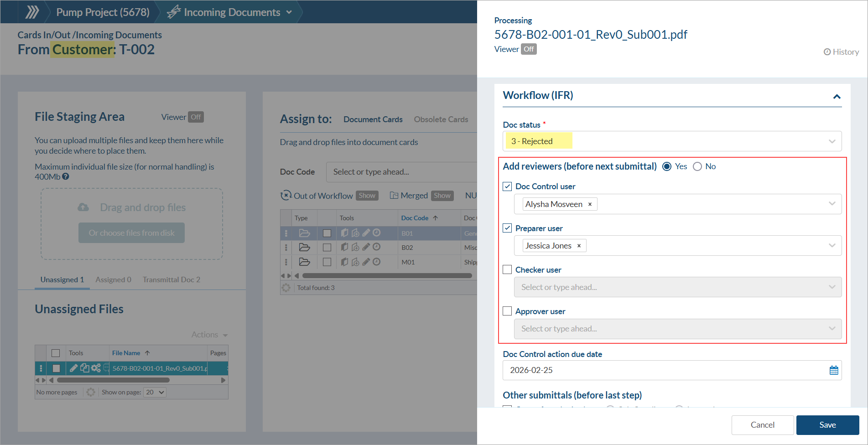The height and width of the screenshot is (445, 868).
Task: Collapse the Workflow (IFR) section
Action: coord(837,96)
